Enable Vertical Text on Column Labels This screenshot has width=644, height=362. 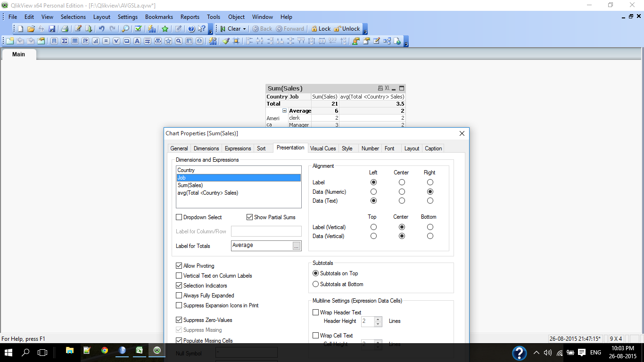[179, 276]
